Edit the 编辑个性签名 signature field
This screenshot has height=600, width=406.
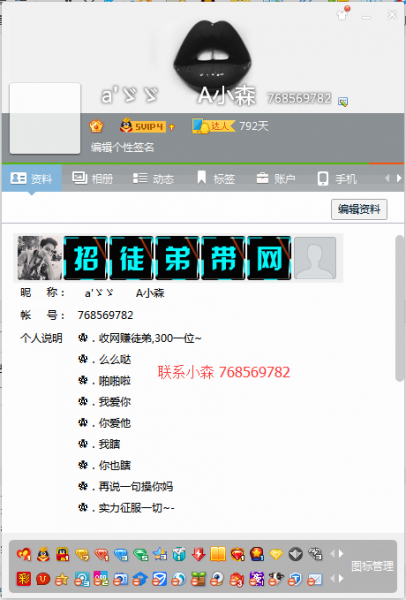pos(122,147)
